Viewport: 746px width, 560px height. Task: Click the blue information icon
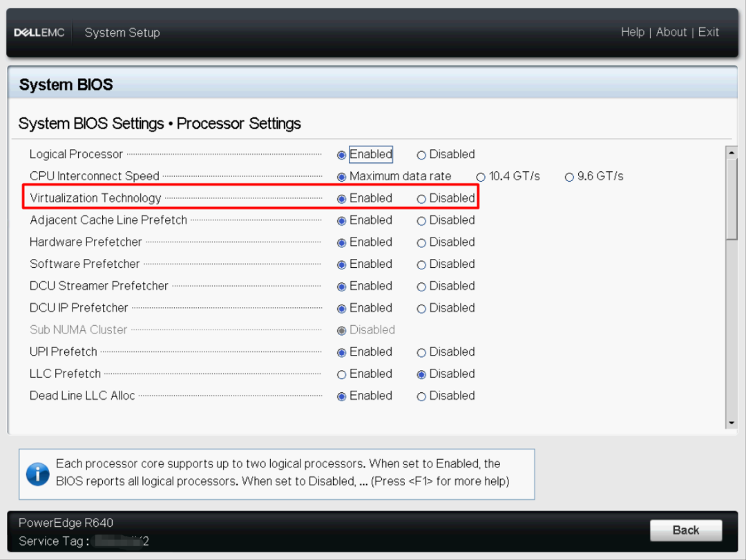pos(37,474)
